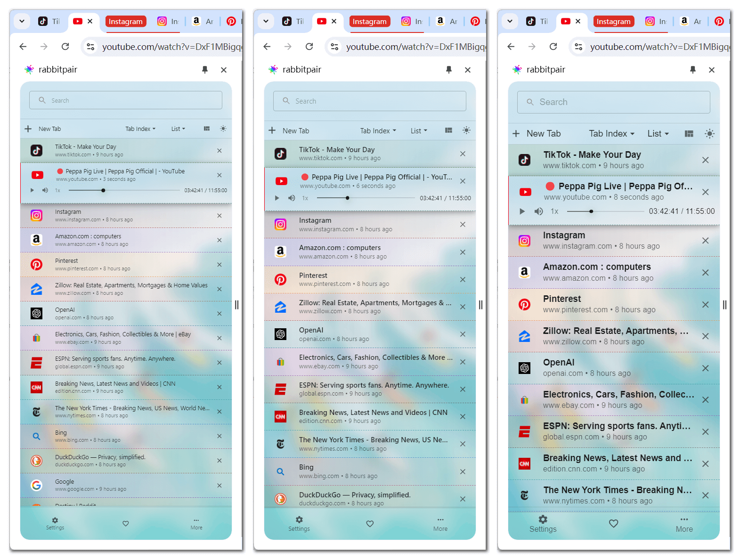Open Tab Index dropdown in left window

(x=140, y=129)
